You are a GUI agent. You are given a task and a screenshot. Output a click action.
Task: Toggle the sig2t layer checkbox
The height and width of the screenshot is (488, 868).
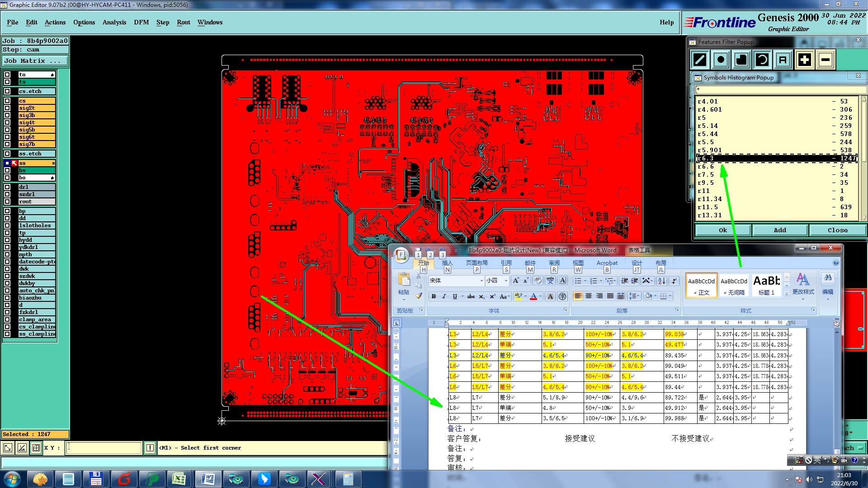point(7,108)
